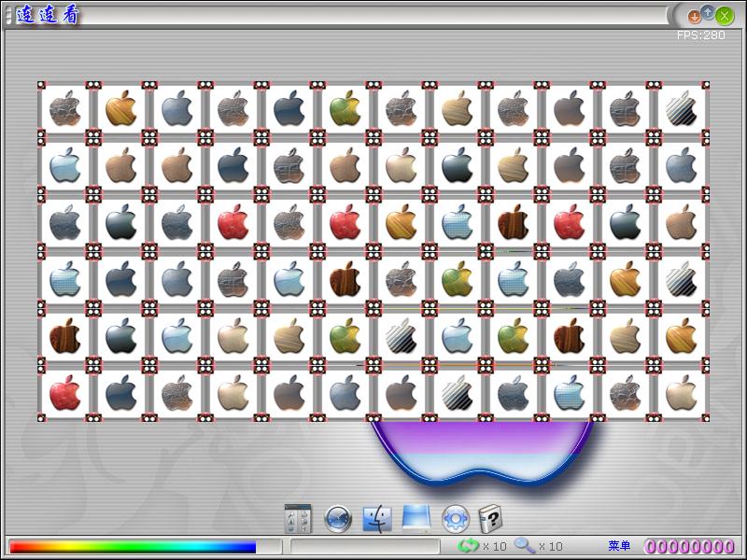This screenshot has width=747, height=560.
Task: Select the light blue glass apple in row 2, column 1
Action: point(64,165)
